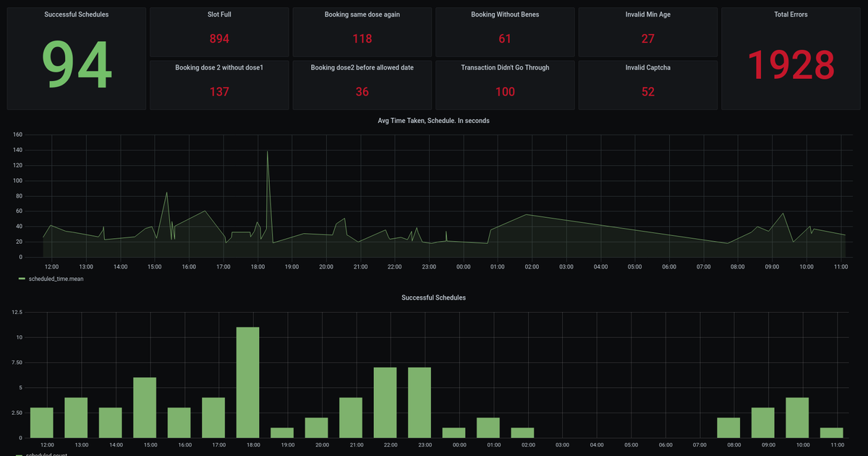Open the Successful Schedules stat panel title

(77, 14)
